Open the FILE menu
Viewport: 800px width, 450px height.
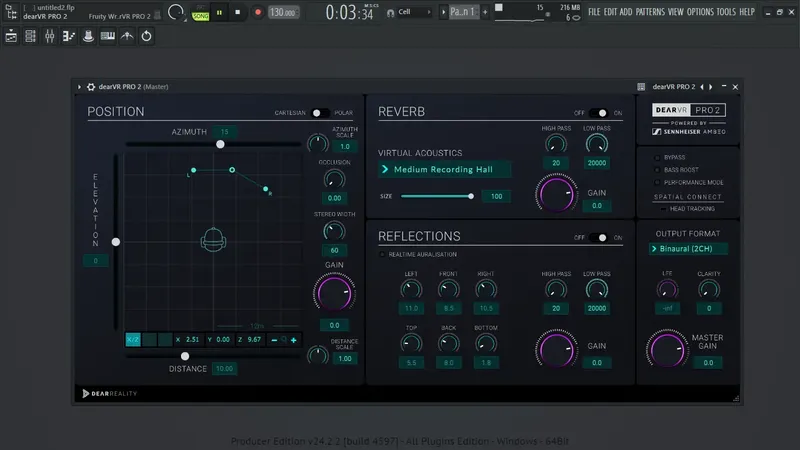[594, 12]
